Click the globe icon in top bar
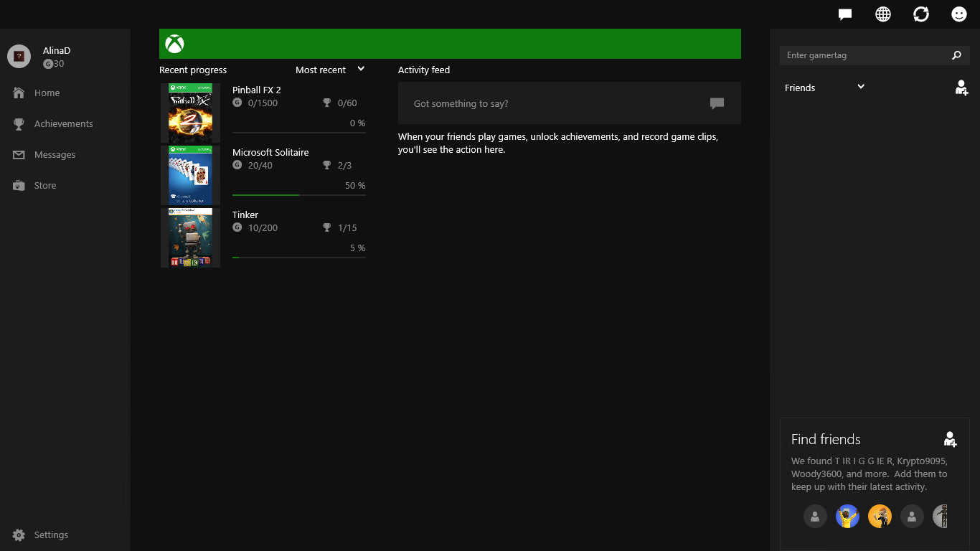 tap(883, 14)
